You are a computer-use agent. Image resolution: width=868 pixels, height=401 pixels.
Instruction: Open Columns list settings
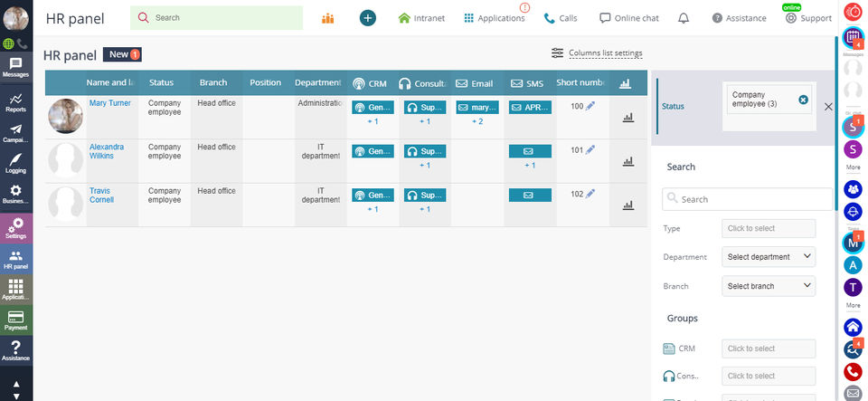click(x=597, y=53)
